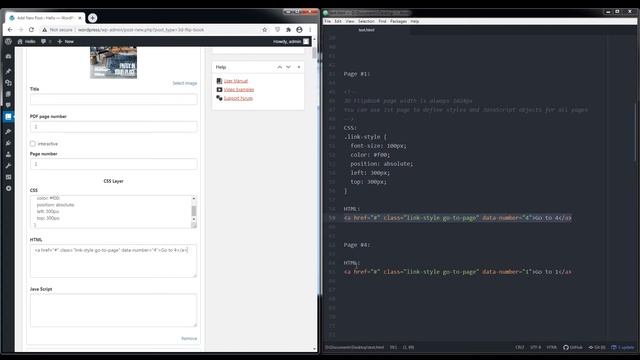Open Dashboard from the WordPress sidebar
The width and height of the screenshot is (640, 360).
point(8,56)
